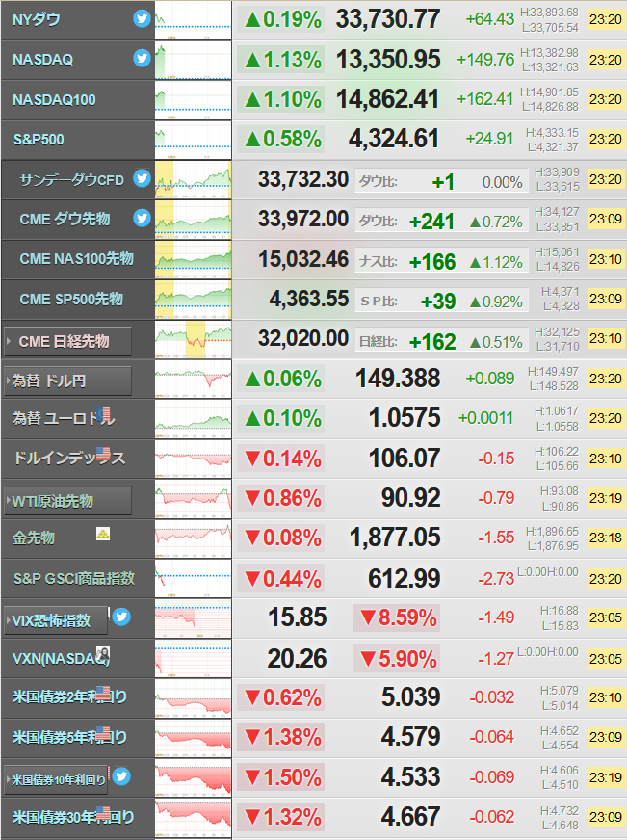Click the 5-year yield value 4.579
Viewport: 627px width, 840px height.
(x=410, y=737)
